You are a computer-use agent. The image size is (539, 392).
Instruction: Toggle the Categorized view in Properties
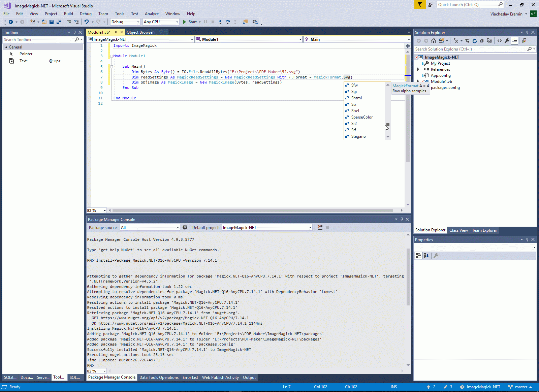tap(418, 256)
